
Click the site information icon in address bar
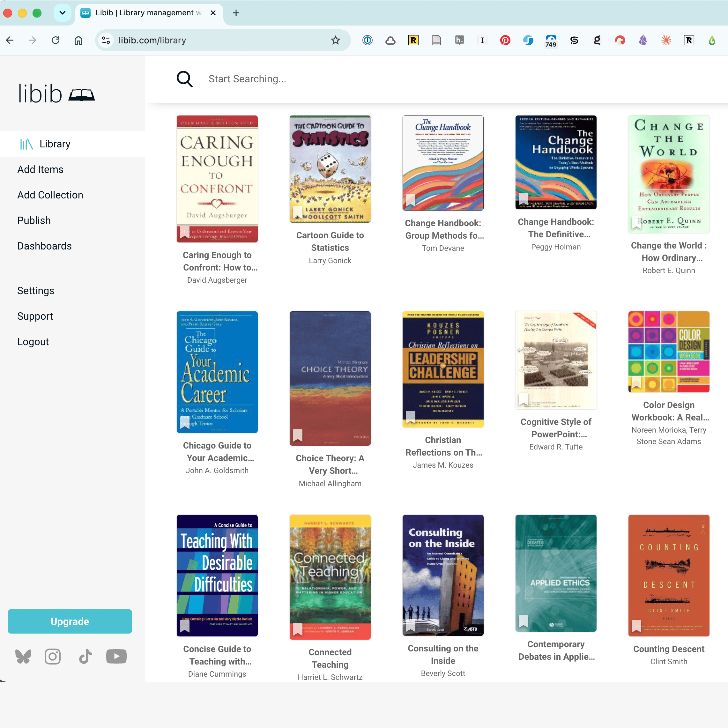(106, 40)
